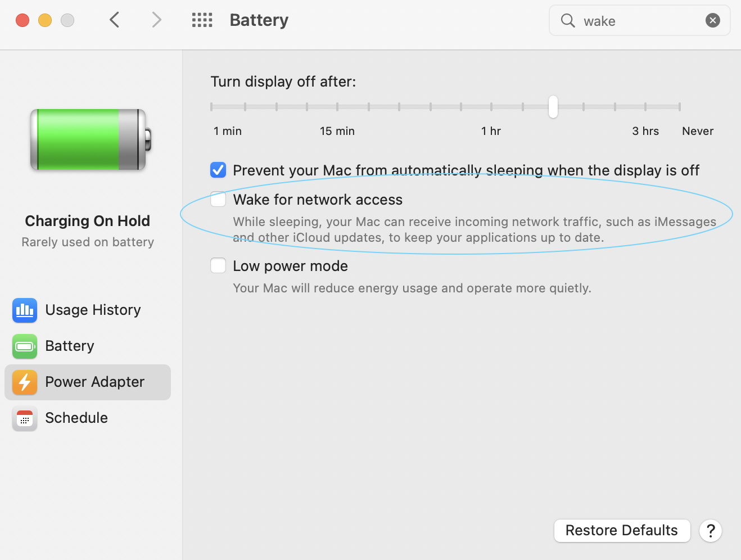
Task: Clear the wake search text
Action: pos(712,21)
